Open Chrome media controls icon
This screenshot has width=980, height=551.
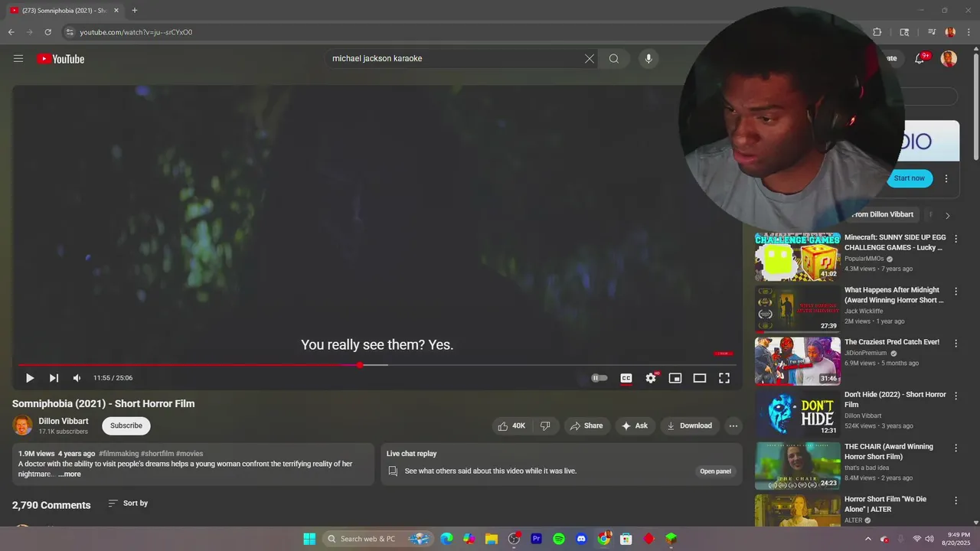(x=932, y=32)
